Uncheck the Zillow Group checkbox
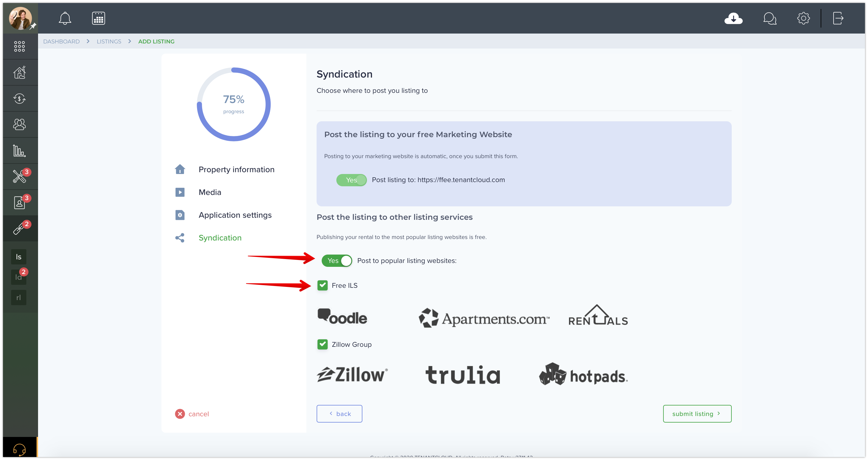 (323, 344)
